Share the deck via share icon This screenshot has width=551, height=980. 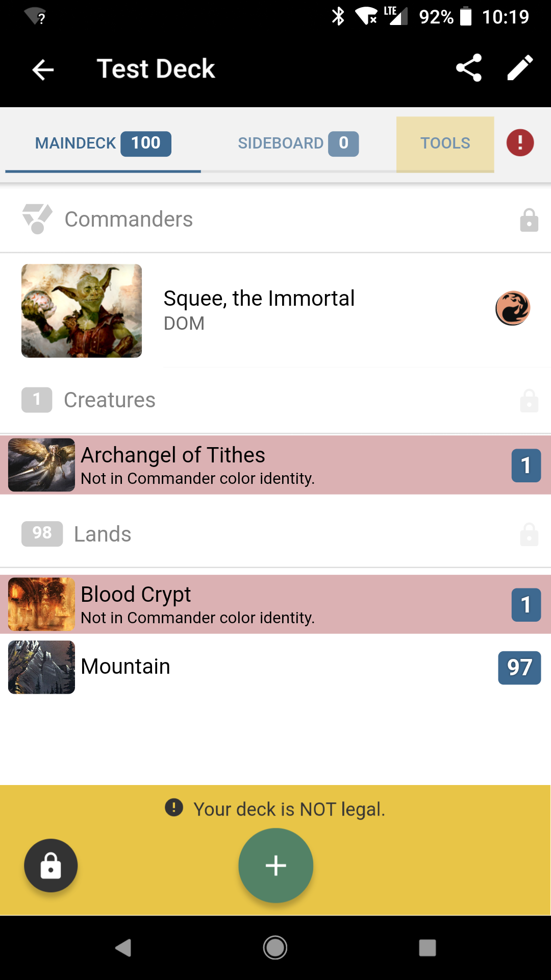coord(468,68)
